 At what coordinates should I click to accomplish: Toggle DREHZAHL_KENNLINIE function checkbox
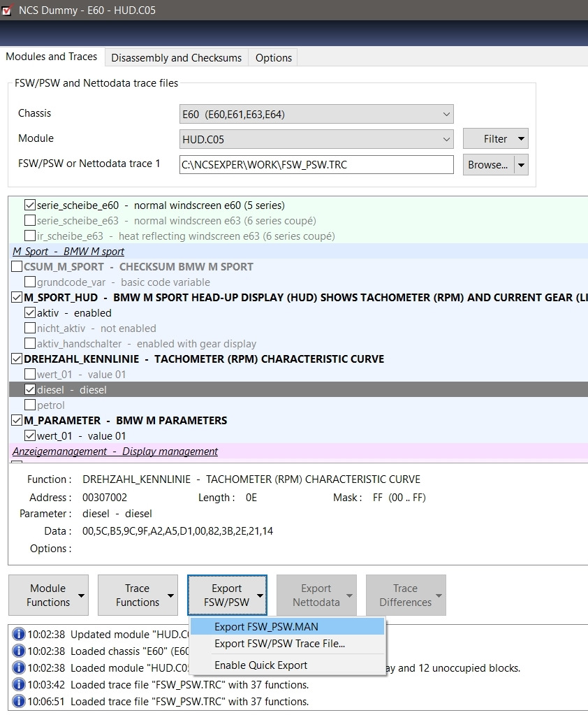(x=17, y=359)
